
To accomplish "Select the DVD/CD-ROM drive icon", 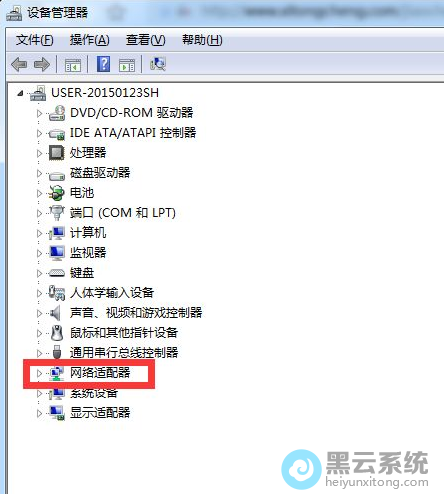I will point(57,113).
